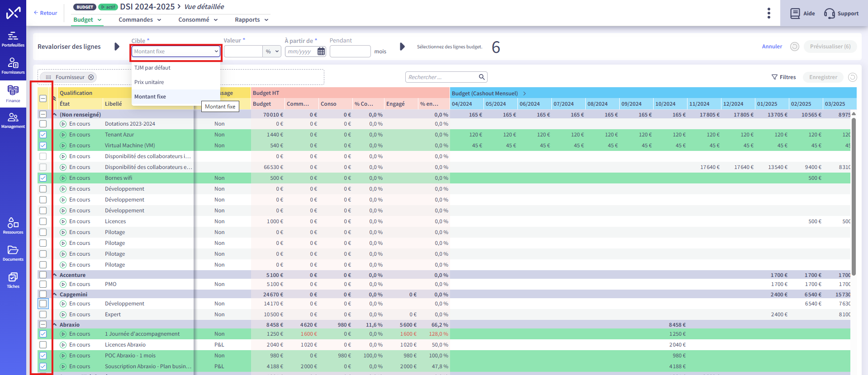Open the Commandes dropdown menu
Screen dimensions: 868x375
[140, 20]
